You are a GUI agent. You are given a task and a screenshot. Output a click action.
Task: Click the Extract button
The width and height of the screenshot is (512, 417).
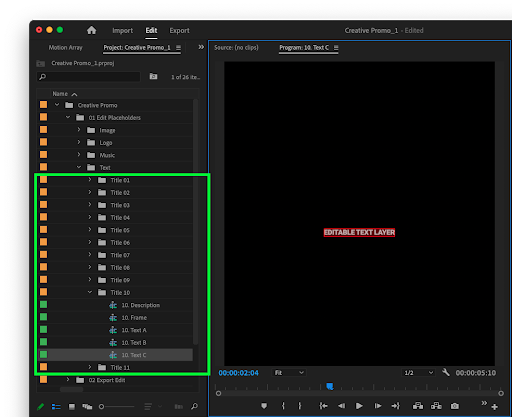436,406
